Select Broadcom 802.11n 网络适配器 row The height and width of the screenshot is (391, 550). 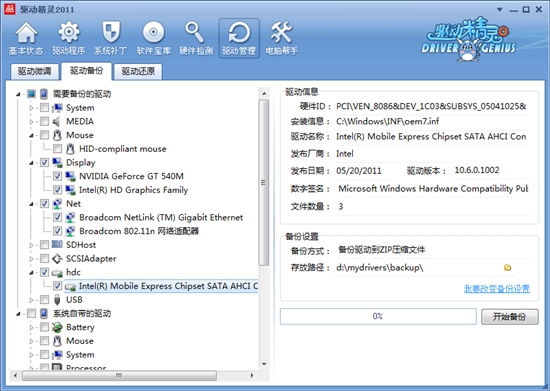[x=139, y=231]
